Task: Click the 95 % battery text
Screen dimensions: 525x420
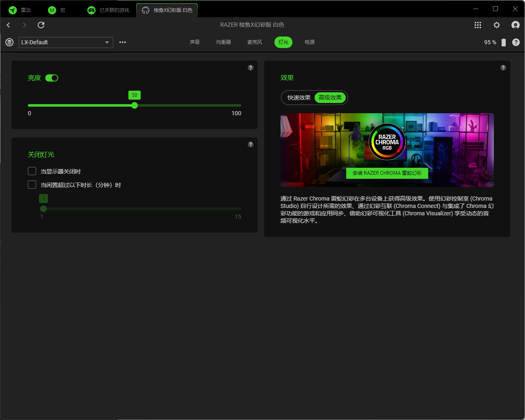Action: [490, 42]
